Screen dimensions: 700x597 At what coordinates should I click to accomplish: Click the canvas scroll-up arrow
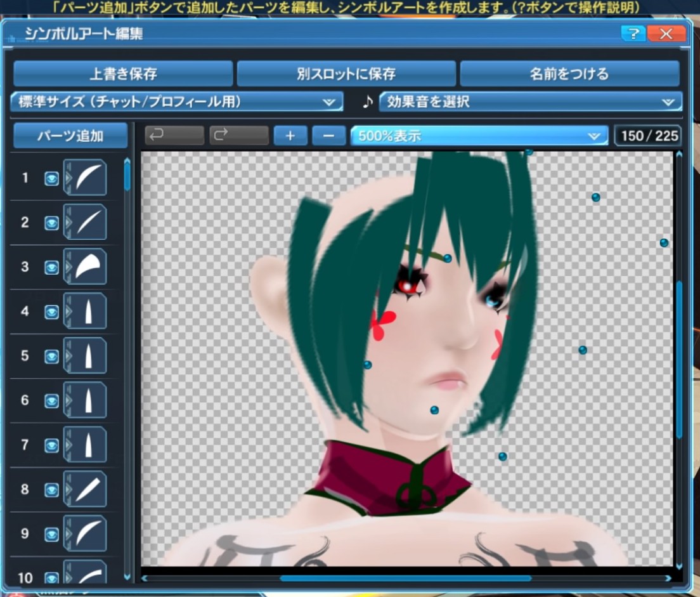(679, 155)
